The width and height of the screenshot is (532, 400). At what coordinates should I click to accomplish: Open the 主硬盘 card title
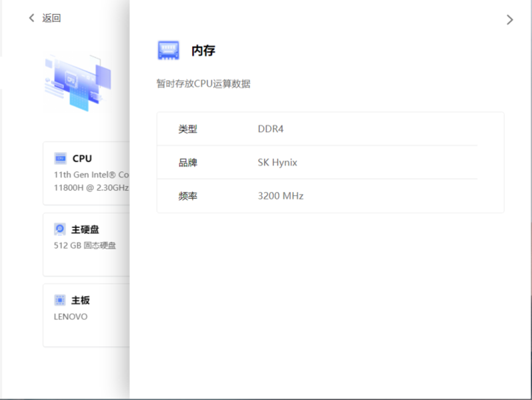point(85,229)
